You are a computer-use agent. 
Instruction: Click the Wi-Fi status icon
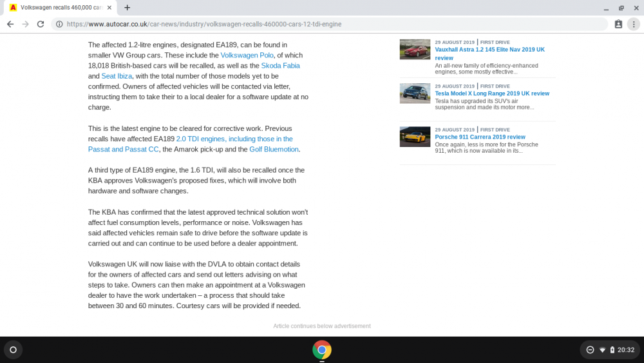(x=603, y=350)
